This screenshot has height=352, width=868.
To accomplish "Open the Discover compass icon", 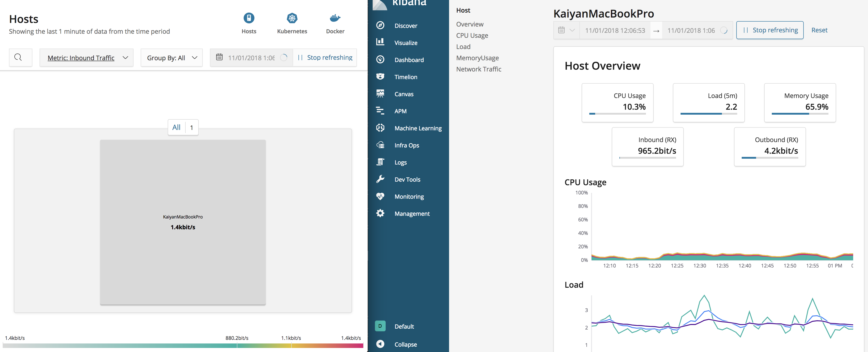I will (380, 26).
